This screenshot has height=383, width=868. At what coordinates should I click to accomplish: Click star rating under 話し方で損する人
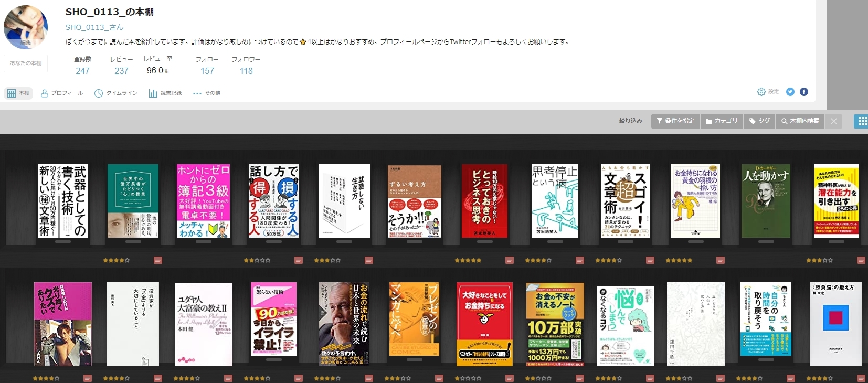(x=257, y=260)
